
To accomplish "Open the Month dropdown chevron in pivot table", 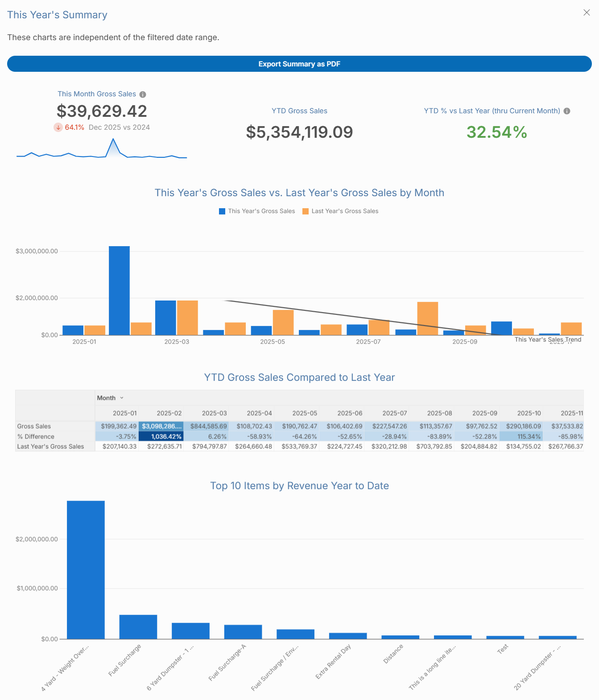I will coord(122,398).
